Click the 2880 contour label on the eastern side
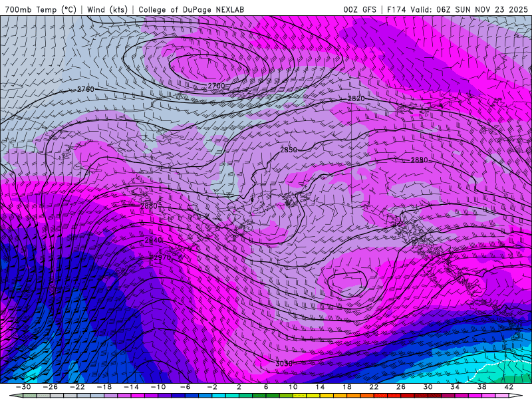 pyautogui.click(x=420, y=160)
